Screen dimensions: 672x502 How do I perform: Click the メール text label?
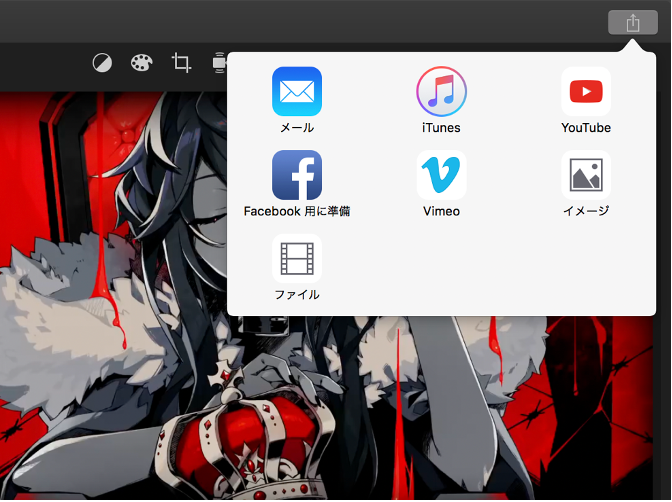tap(297, 127)
